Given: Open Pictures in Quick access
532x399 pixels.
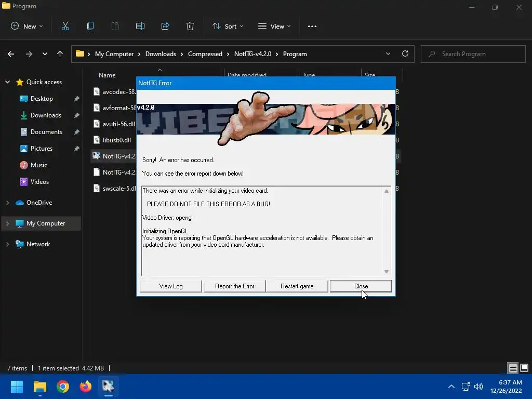Looking at the screenshot, I should click(41, 148).
